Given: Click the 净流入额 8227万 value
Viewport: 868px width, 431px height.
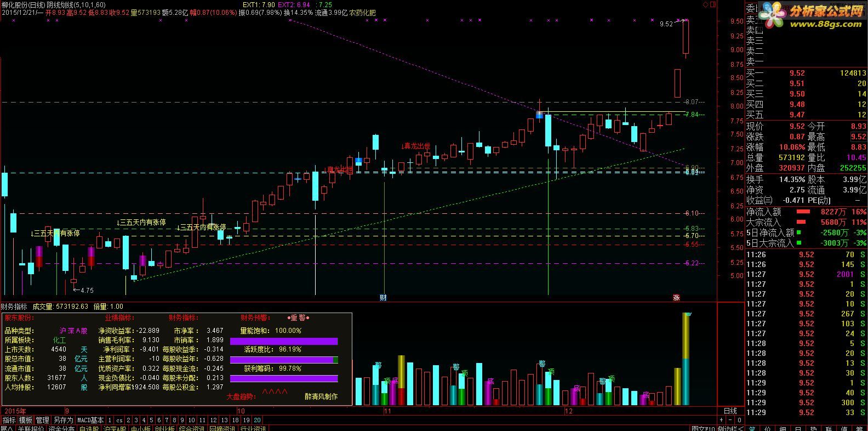Looking at the screenshot, I should (833, 212).
